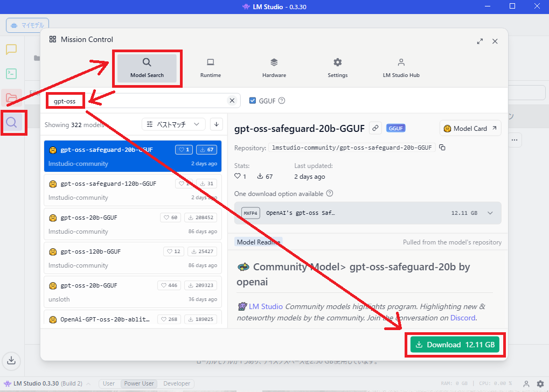
Task: Click the GGUF format badge
Action: pos(395,128)
